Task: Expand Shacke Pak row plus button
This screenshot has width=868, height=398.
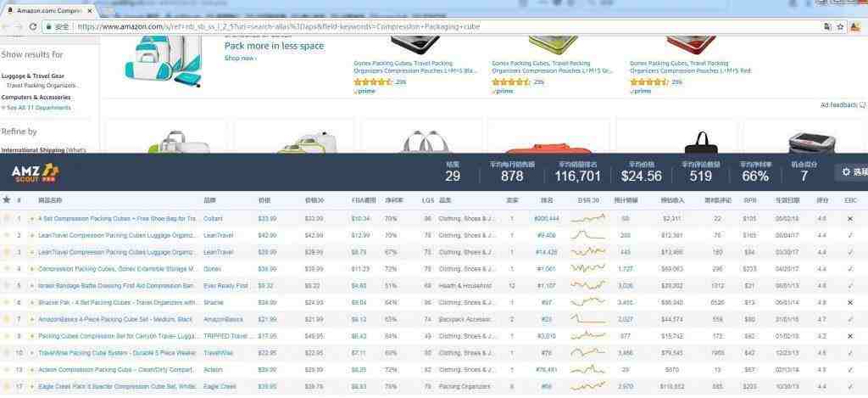Action: pos(32,303)
